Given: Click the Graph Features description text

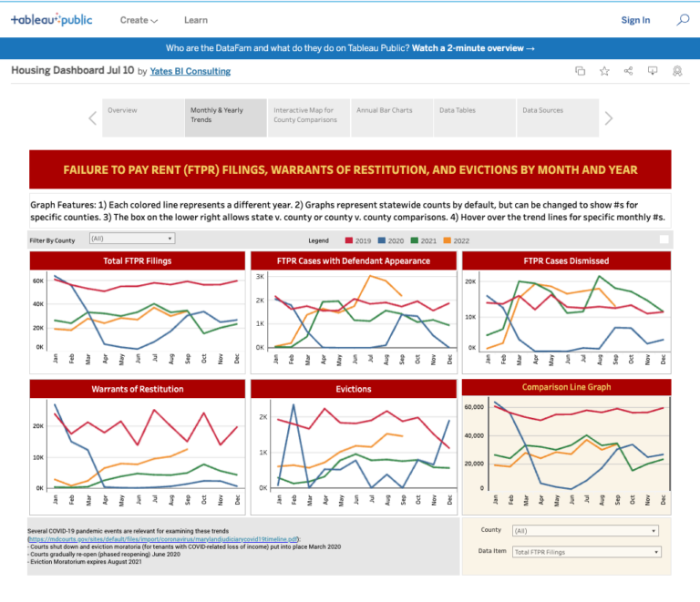Looking at the screenshot, I should tap(348, 211).
